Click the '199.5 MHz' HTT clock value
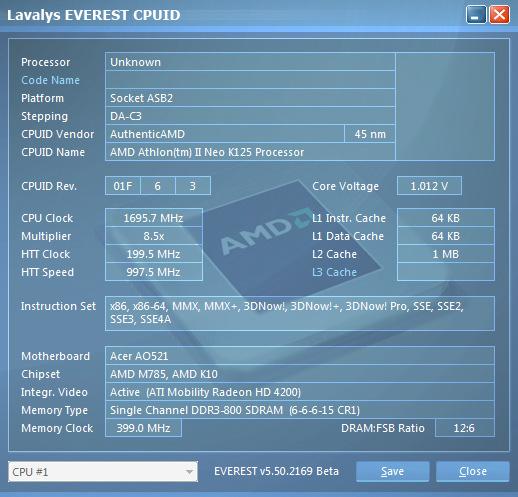 pyautogui.click(x=154, y=254)
